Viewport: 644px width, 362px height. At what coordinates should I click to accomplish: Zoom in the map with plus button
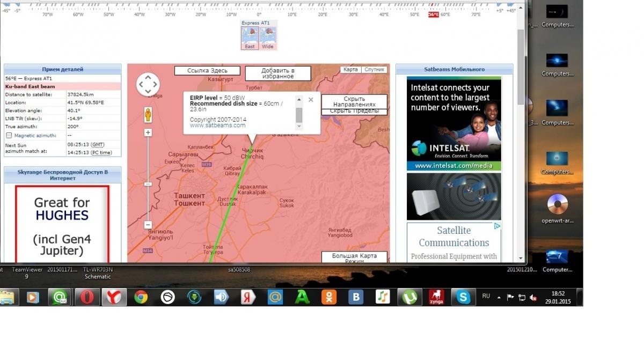(148, 132)
